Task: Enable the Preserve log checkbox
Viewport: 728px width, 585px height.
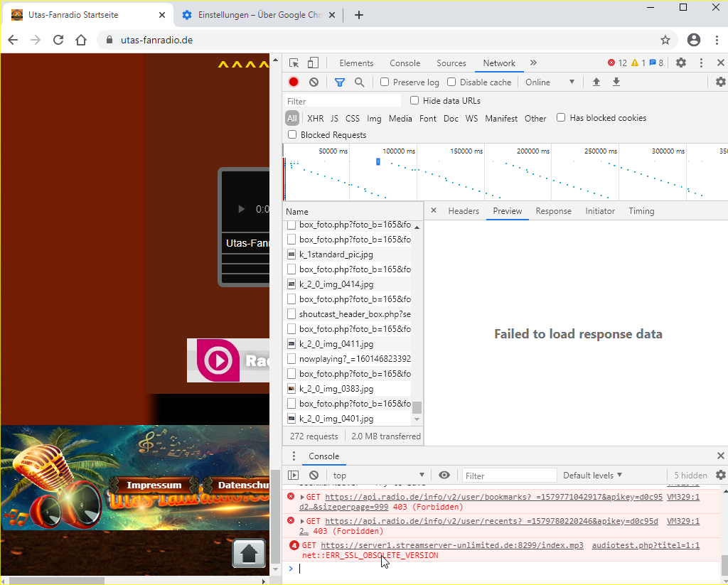Action: point(385,82)
